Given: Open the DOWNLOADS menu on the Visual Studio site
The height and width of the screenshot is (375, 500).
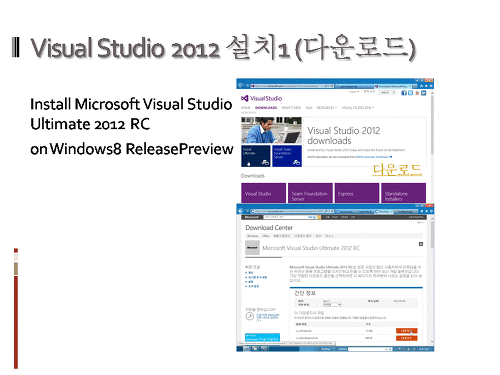Looking at the screenshot, I should [x=266, y=108].
